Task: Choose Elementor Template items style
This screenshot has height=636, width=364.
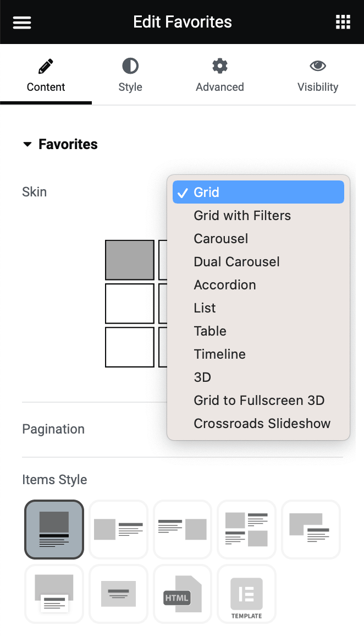Action: (x=246, y=594)
